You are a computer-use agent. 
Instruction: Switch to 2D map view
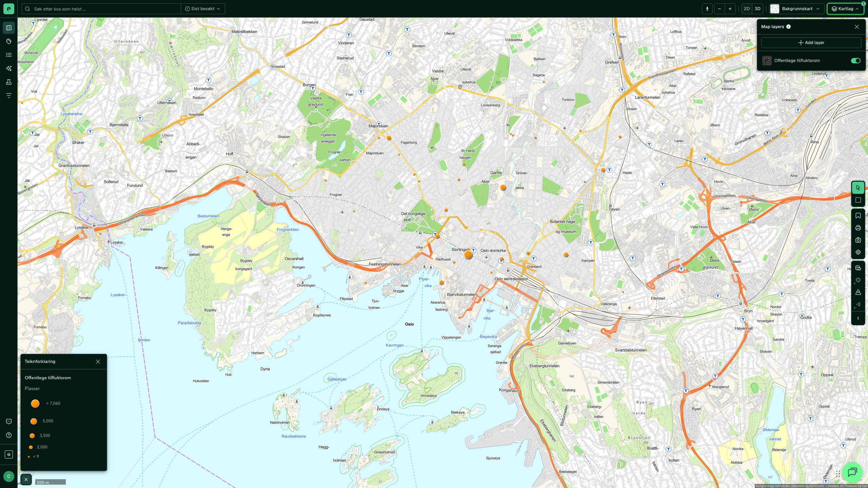747,9
